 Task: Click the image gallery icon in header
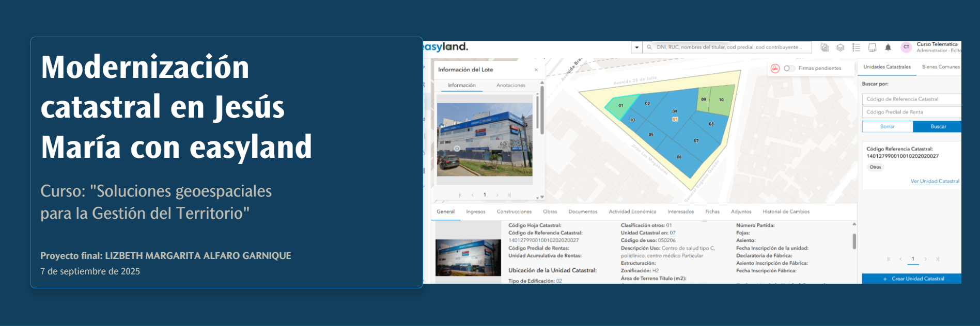(x=825, y=47)
